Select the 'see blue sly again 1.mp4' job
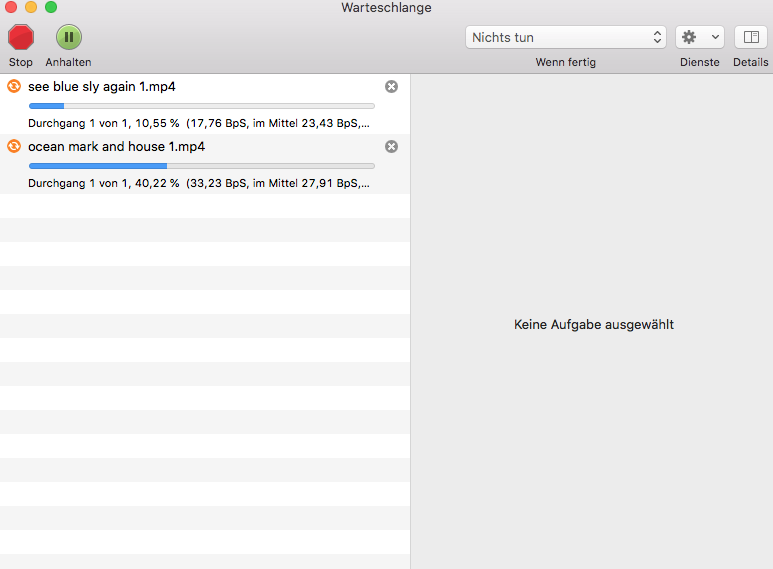The image size is (773, 569). [x=102, y=87]
